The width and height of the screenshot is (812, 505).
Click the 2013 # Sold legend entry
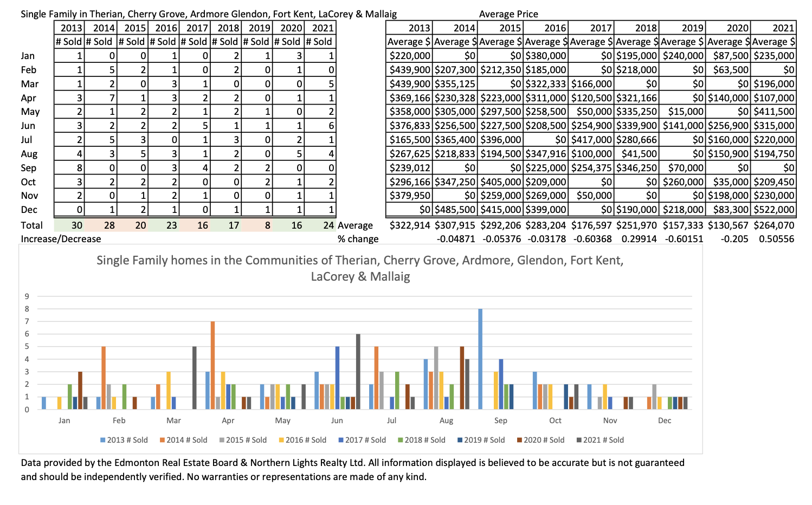[x=124, y=440]
